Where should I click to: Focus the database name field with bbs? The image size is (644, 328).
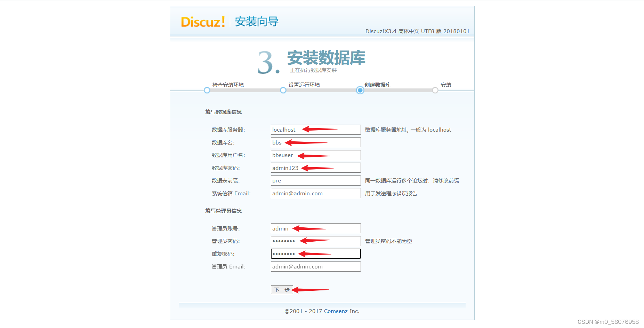(316, 142)
